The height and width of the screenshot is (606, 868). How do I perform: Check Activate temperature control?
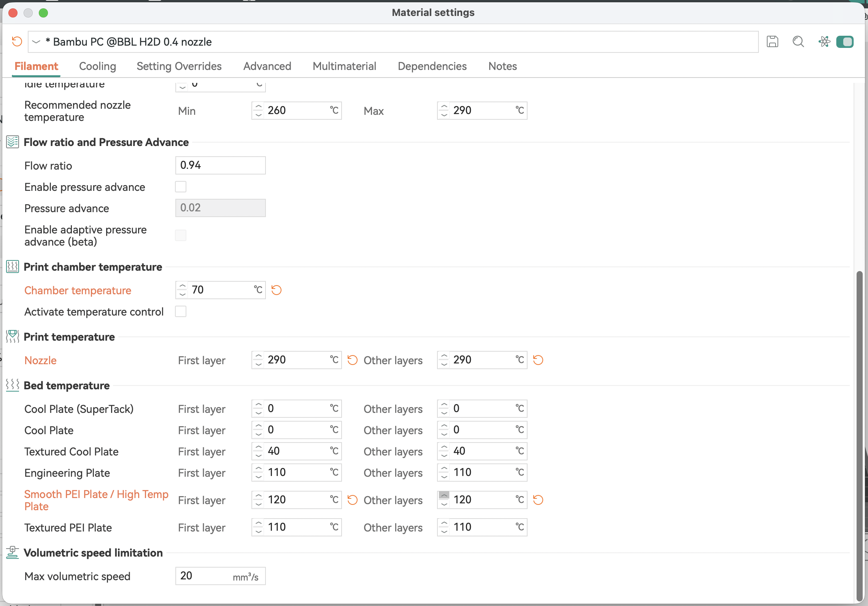[181, 311]
